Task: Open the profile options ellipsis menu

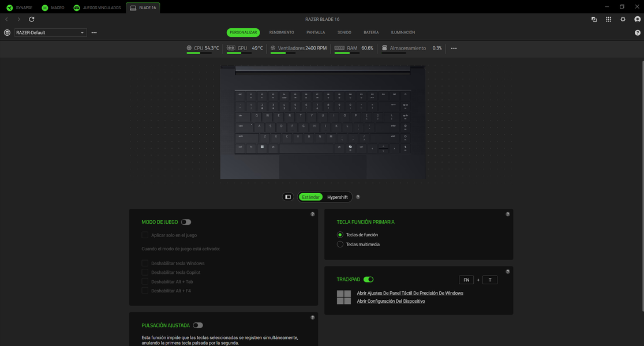Action: pos(94,32)
